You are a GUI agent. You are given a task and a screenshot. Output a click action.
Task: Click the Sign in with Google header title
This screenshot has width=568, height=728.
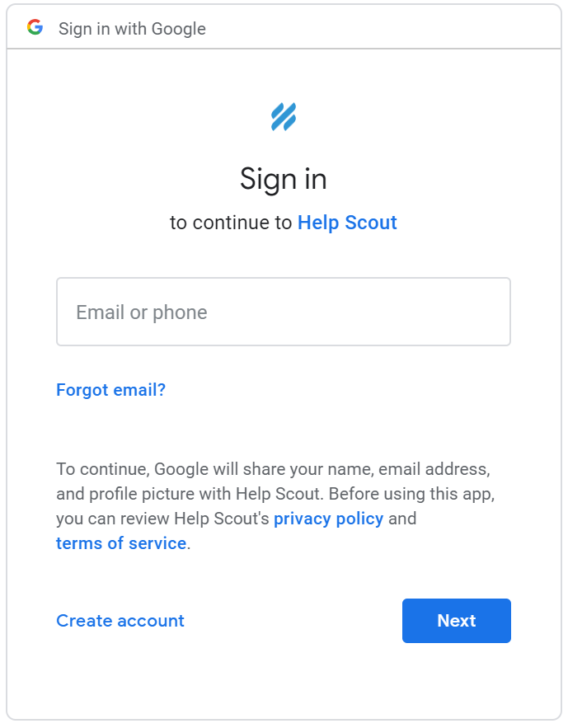tap(132, 29)
